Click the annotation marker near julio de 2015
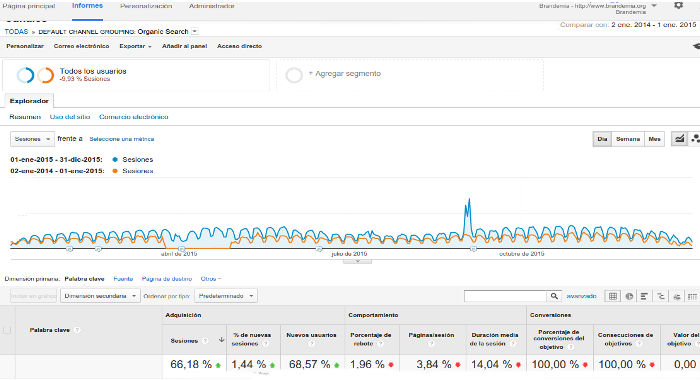This screenshot has height=380, width=700. [x=319, y=249]
